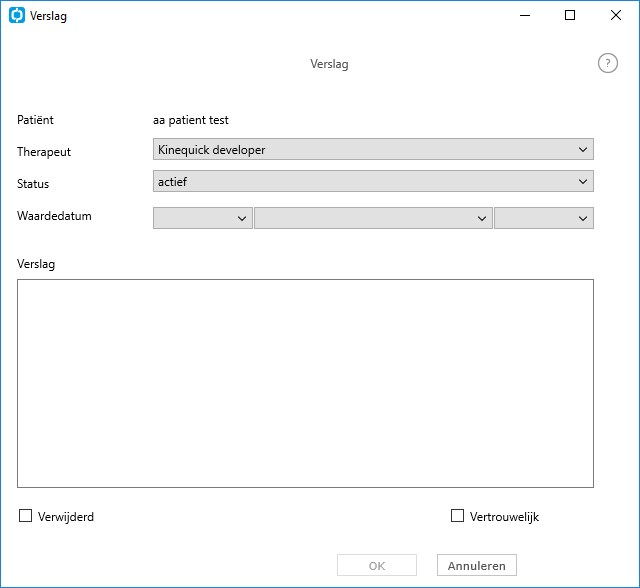640x588 pixels.
Task: Open the Therapeut dropdown
Action: (x=373, y=149)
